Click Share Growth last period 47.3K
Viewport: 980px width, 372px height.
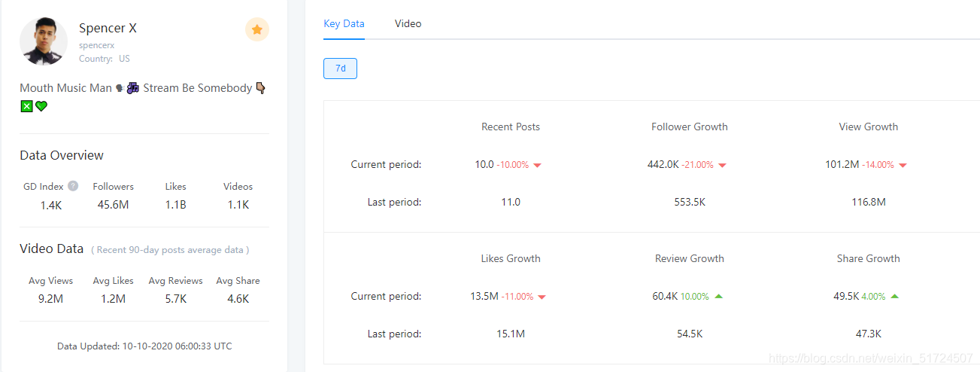(x=869, y=334)
